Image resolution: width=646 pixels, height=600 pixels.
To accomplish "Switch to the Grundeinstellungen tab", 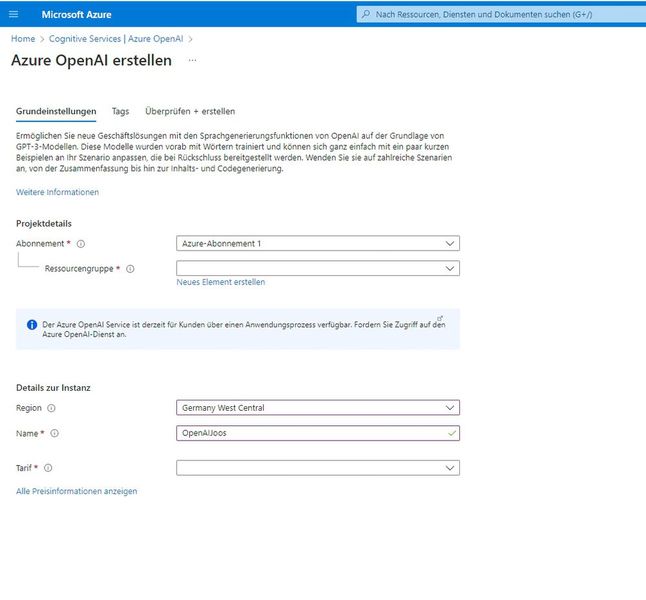I will click(x=56, y=111).
